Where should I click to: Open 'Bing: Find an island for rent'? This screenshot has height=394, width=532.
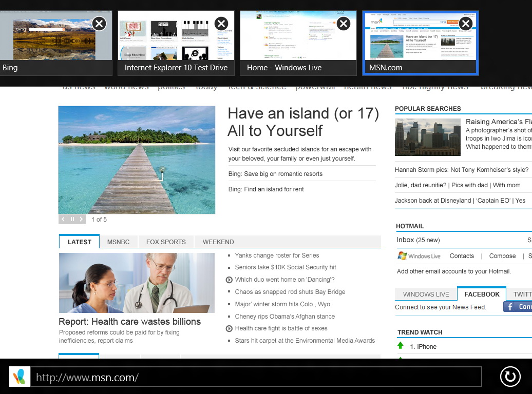point(266,189)
